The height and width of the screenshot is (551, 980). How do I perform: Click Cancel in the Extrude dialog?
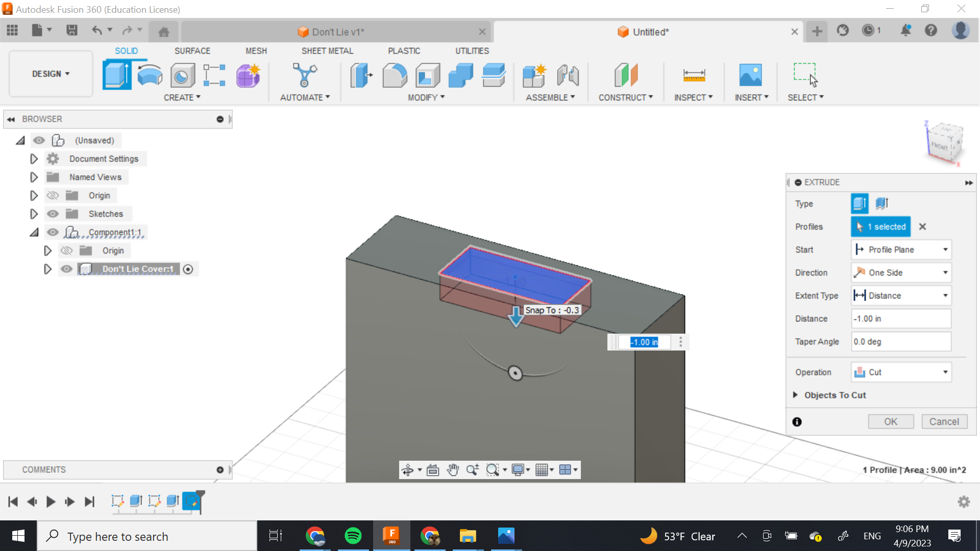click(x=944, y=422)
